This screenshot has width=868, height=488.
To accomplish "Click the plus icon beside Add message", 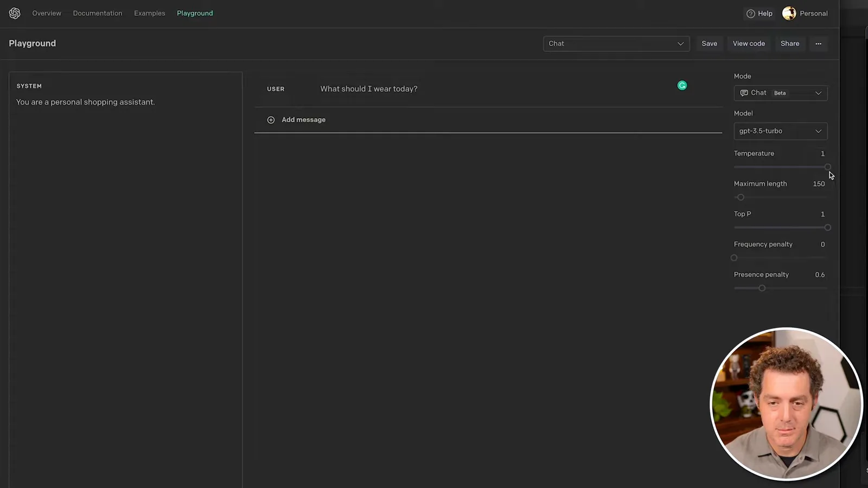I will tap(271, 120).
